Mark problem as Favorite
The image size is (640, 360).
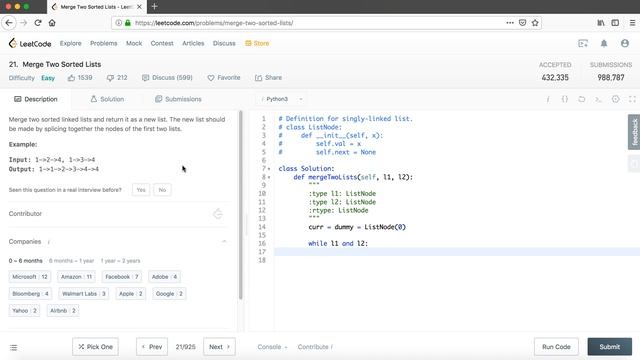(x=224, y=78)
